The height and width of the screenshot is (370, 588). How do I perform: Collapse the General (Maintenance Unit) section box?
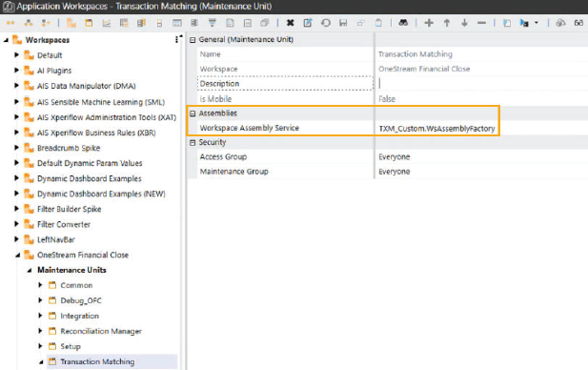[193, 40]
